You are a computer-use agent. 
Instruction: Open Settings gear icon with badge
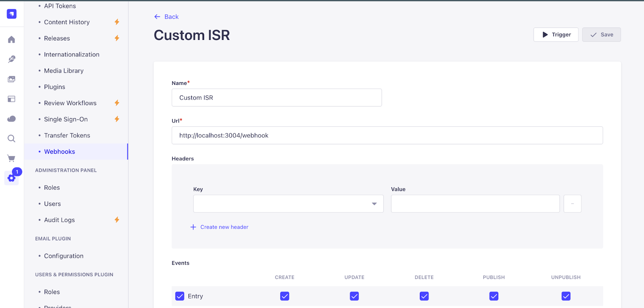tap(12, 178)
